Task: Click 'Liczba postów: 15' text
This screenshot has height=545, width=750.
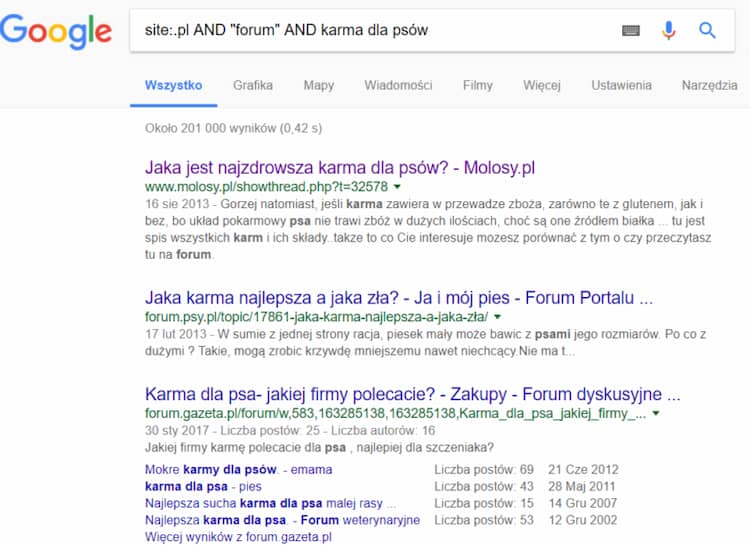Action: [484, 503]
